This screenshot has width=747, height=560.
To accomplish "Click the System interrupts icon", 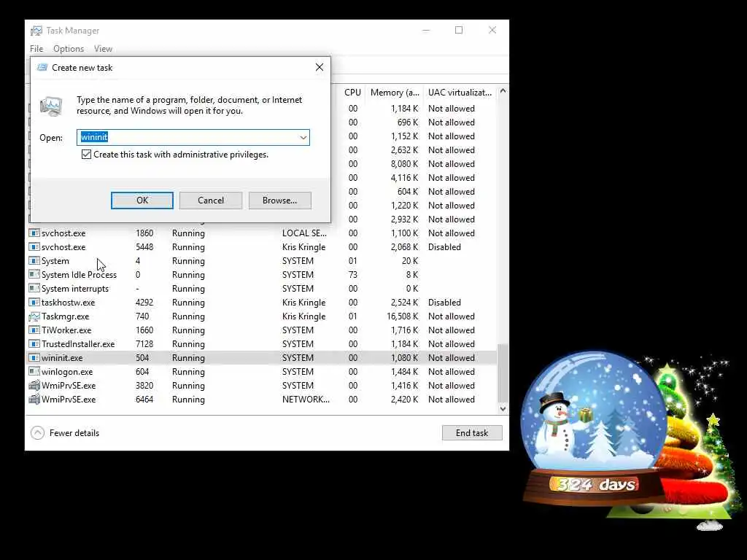I will click(34, 289).
